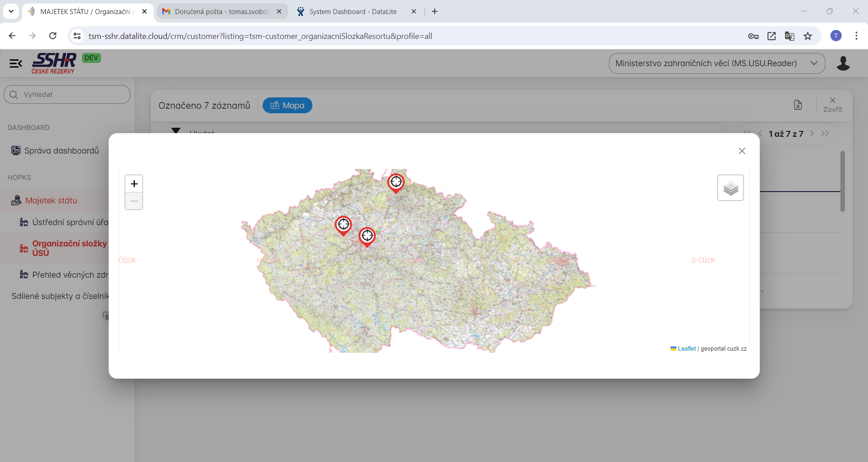Focus the Vyhledat search field

click(67, 95)
